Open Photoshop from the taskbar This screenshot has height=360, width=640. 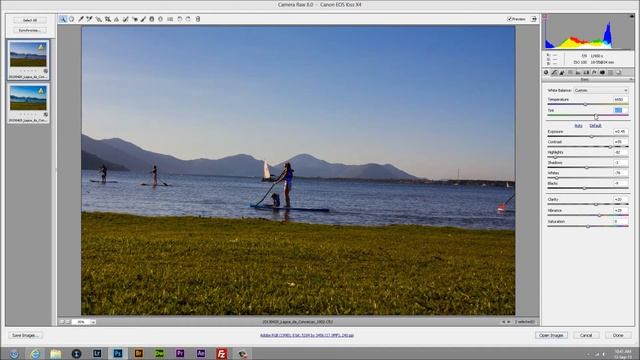point(118,353)
